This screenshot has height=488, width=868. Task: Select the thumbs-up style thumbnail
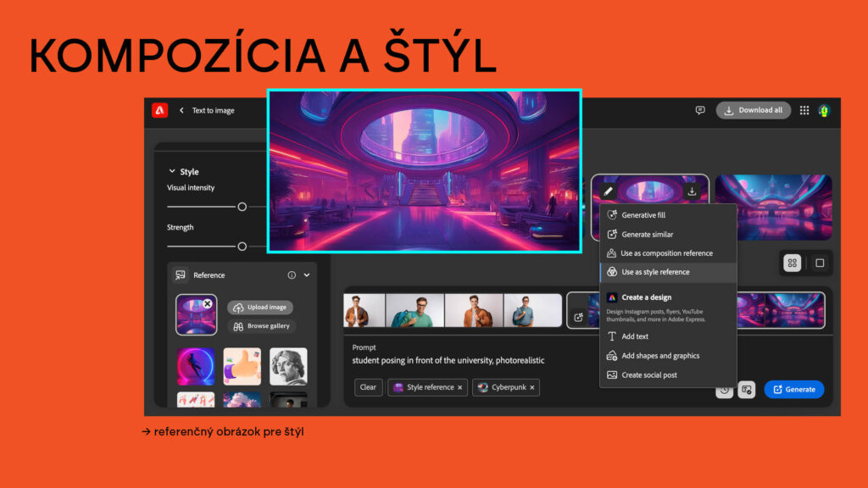click(x=242, y=366)
